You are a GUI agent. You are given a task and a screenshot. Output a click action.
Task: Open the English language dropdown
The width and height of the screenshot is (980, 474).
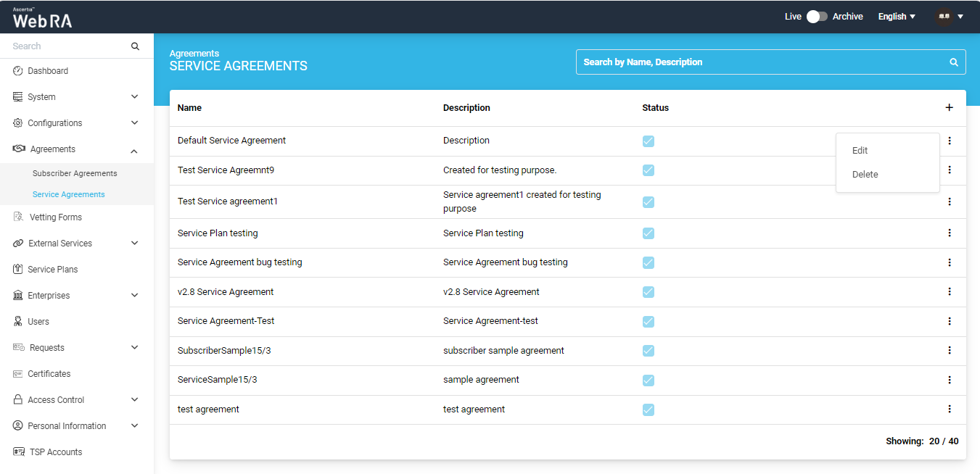pyautogui.click(x=897, y=17)
